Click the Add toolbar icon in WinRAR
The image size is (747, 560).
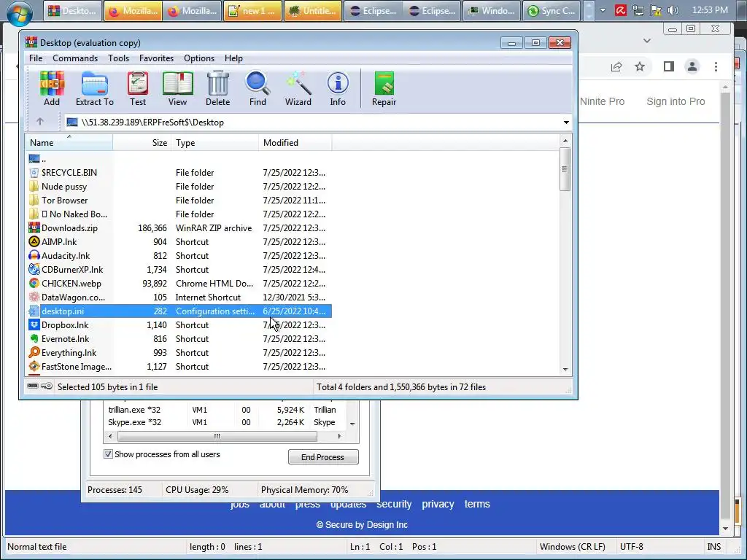click(x=52, y=88)
